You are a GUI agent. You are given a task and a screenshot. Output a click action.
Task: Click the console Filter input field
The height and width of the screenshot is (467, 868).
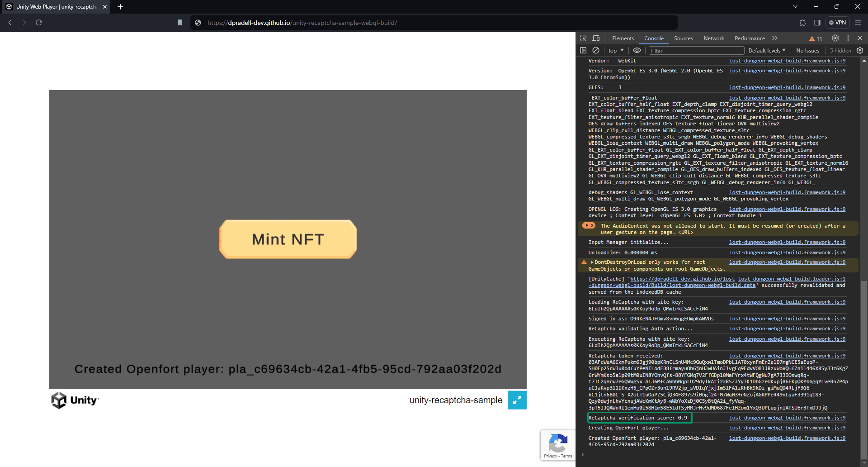tap(696, 50)
